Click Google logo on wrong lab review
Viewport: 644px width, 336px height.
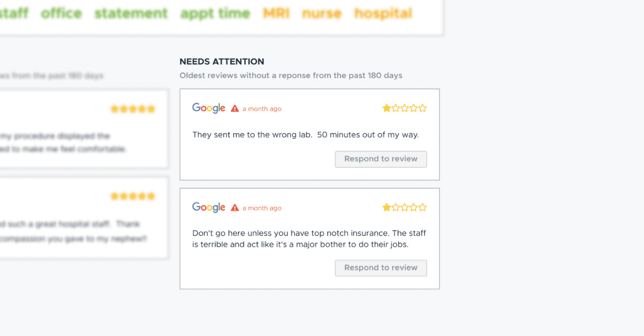click(209, 108)
